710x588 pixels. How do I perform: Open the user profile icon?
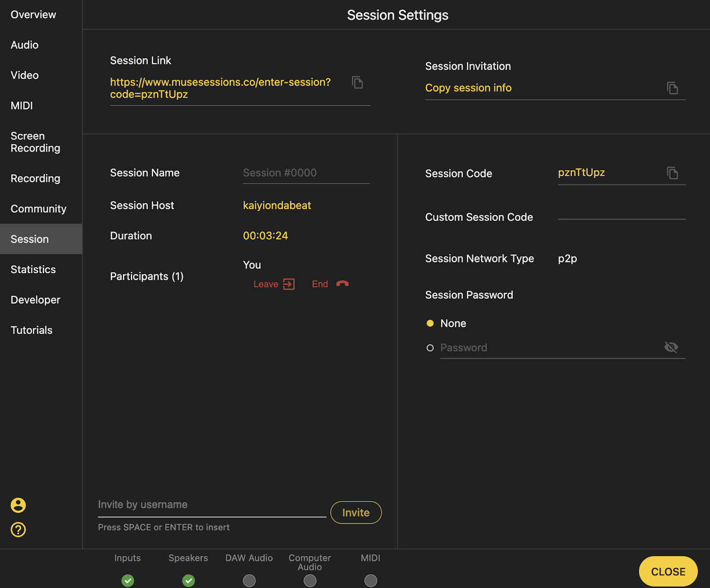[x=18, y=505]
